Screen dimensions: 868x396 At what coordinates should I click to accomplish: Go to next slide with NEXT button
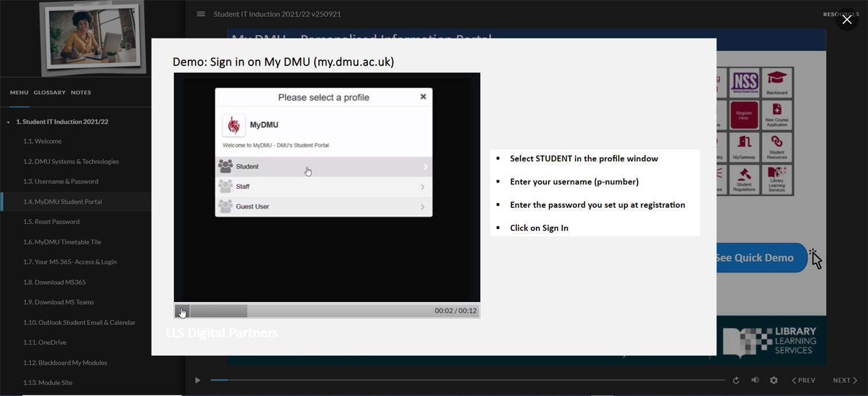pyautogui.click(x=845, y=381)
